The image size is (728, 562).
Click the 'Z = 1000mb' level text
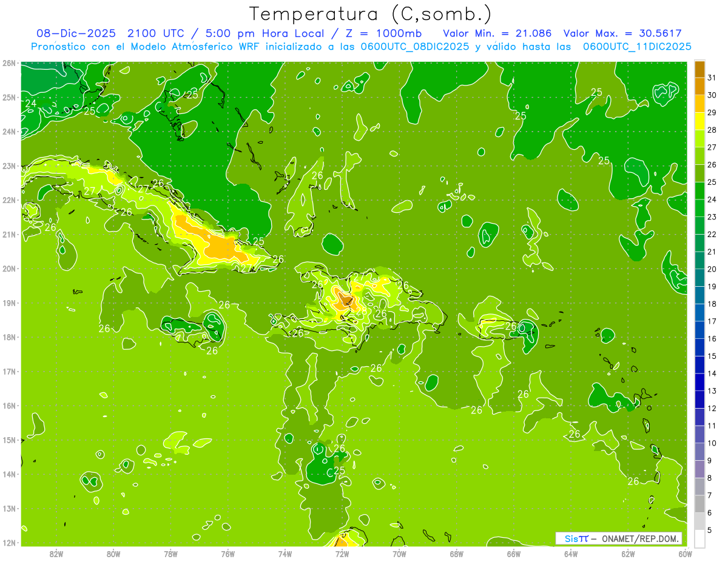[x=383, y=33]
